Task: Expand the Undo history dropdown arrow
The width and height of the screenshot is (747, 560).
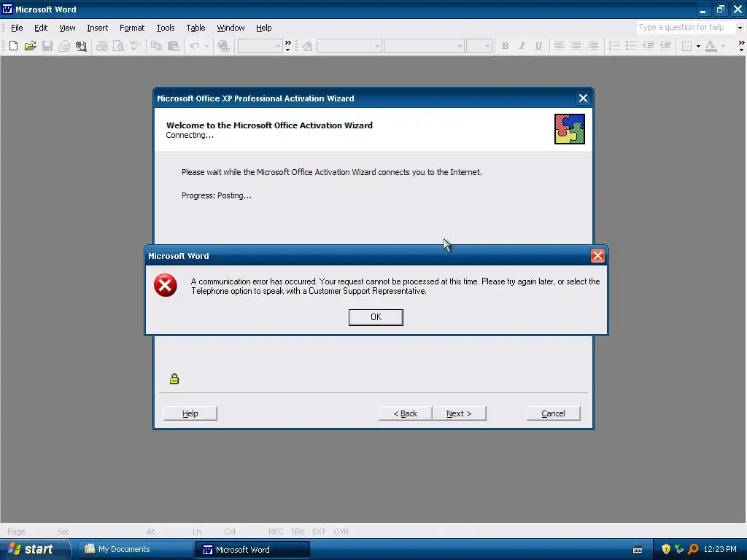Action: [x=206, y=46]
